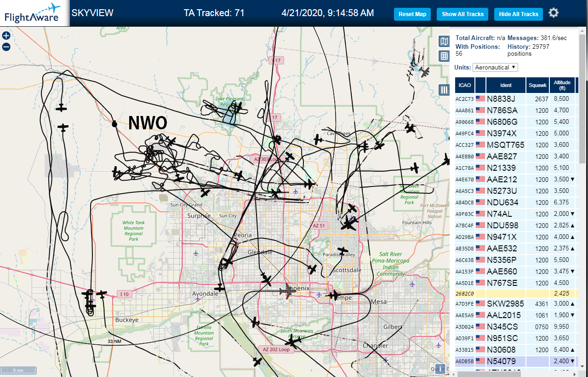The image size is (588, 377).
Task: Select aircraft row AAE212
Action: (517, 180)
